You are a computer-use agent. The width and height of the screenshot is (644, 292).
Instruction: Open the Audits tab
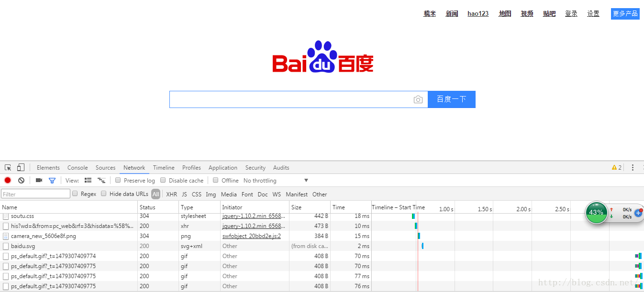tap(281, 168)
